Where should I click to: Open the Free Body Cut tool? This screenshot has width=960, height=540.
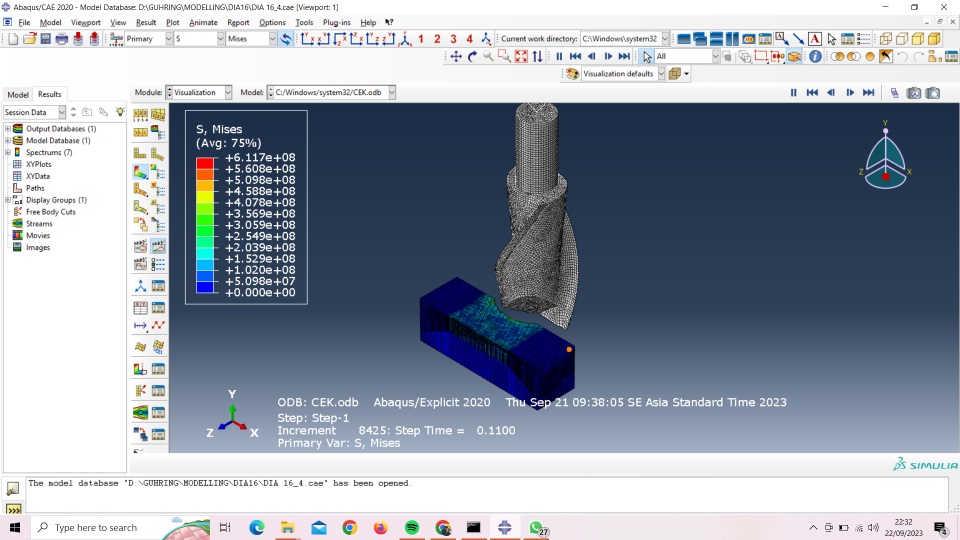point(140,391)
